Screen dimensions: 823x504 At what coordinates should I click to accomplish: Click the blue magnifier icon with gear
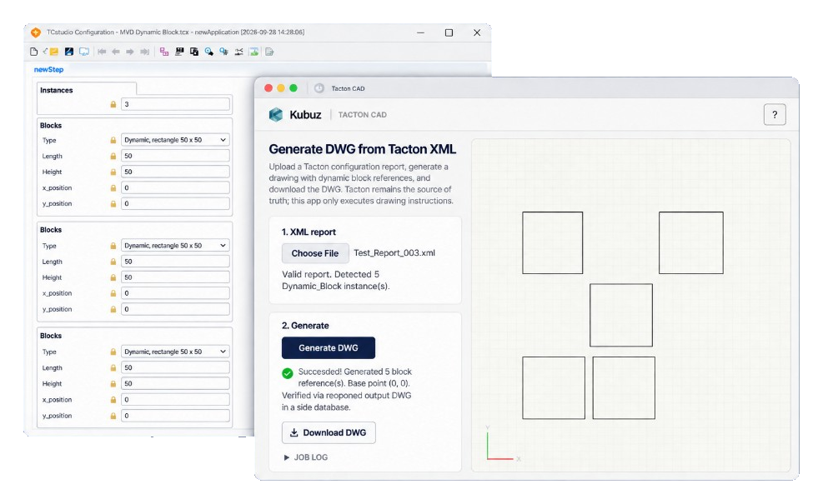[x=224, y=52]
